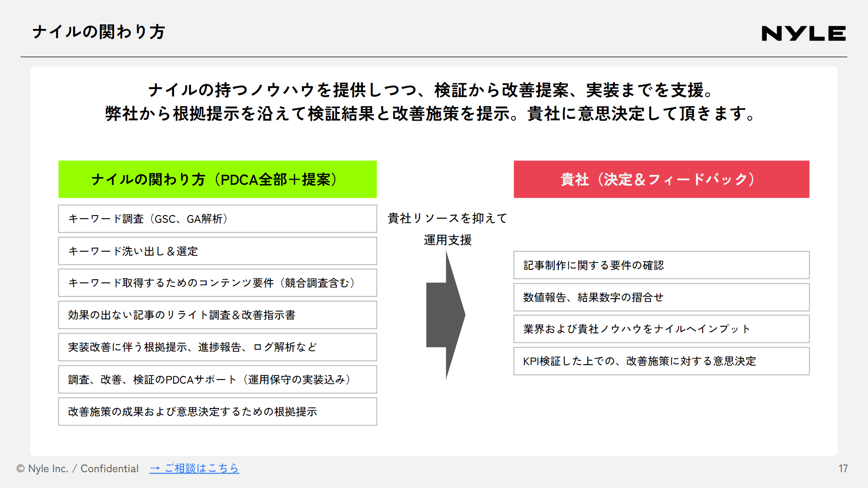Click the red 貴社（決定＆フィードバック） header

pyautogui.click(x=661, y=179)
